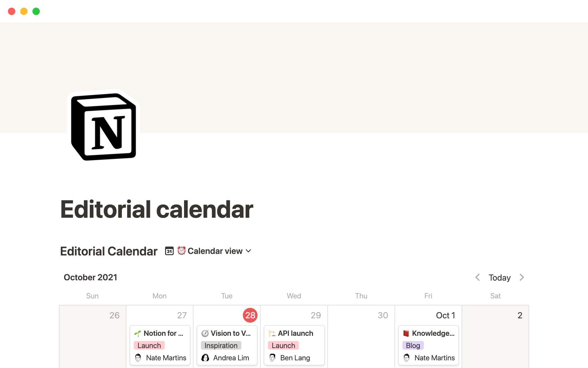This screenshot has height=368, width=588.
Task: Click Andrea Lim avatar on Tuesday post
Action: click(205, 357)
